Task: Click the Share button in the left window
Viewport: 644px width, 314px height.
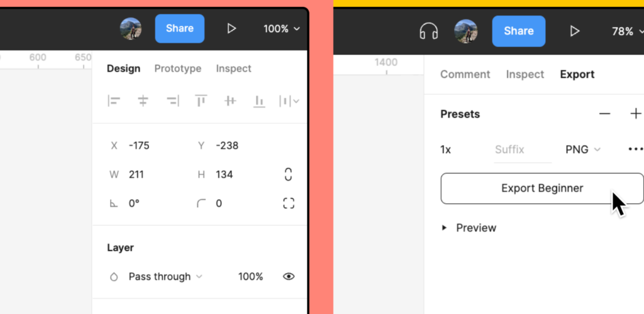Action: 179,28
